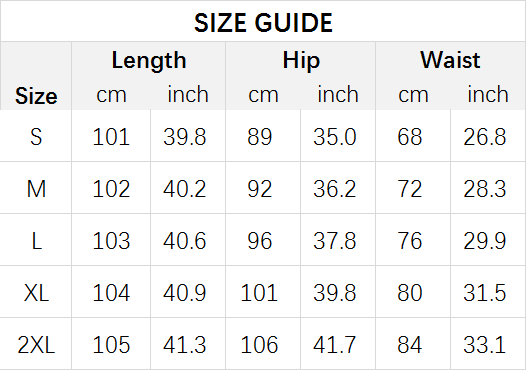Click the 36.2 hip inch value
This screenshot has height=371, width=527.
(334, 189)
